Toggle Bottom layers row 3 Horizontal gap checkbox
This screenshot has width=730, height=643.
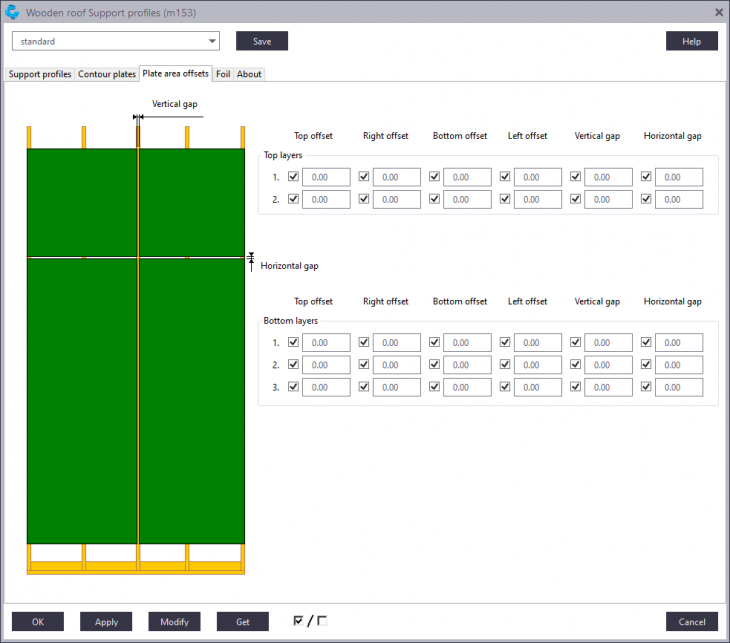click(x=646, y=387)
